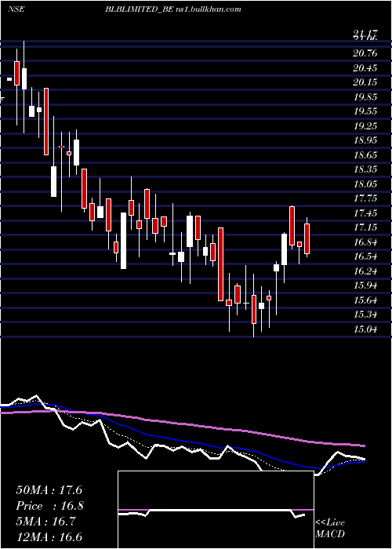Click the 19.55 price axis label

click(x=365, y=111)
